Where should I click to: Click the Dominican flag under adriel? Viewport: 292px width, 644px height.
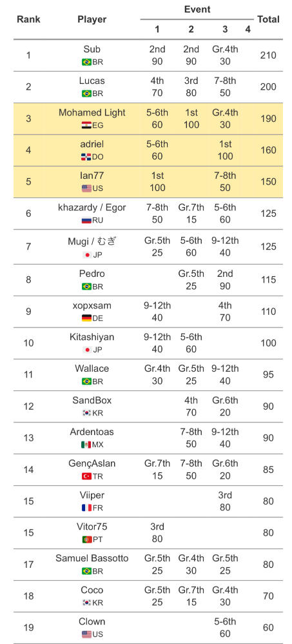click(86, 157)
